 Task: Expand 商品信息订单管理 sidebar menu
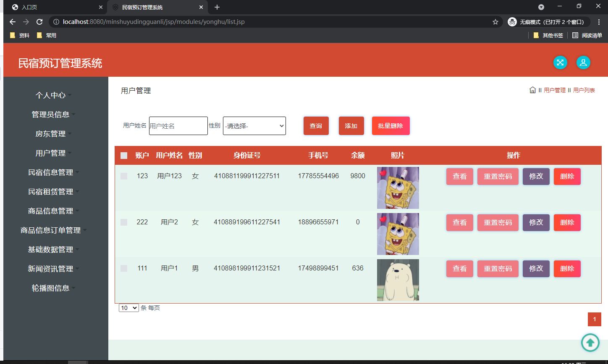[53, 230]
